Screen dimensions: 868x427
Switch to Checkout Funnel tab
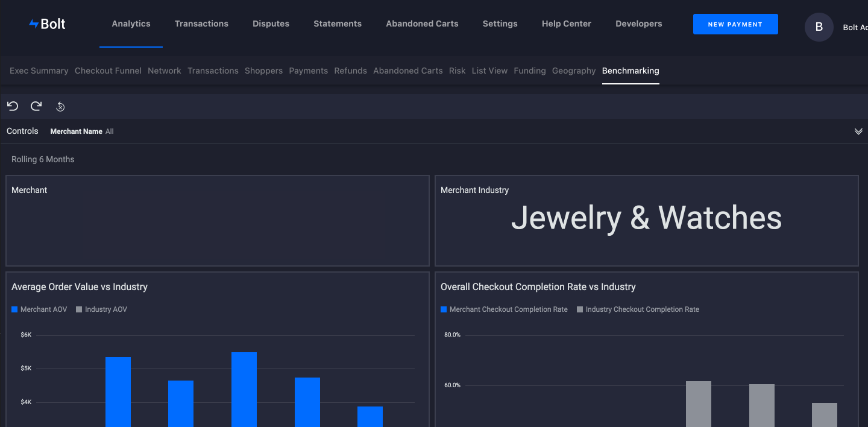(x=108, y=71)
